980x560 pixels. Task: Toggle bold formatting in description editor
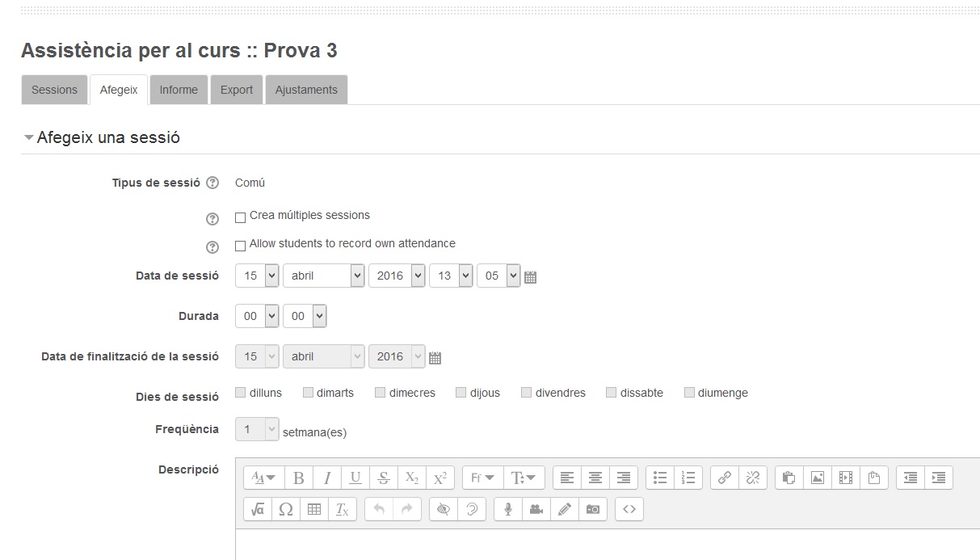tap(298, 478)
